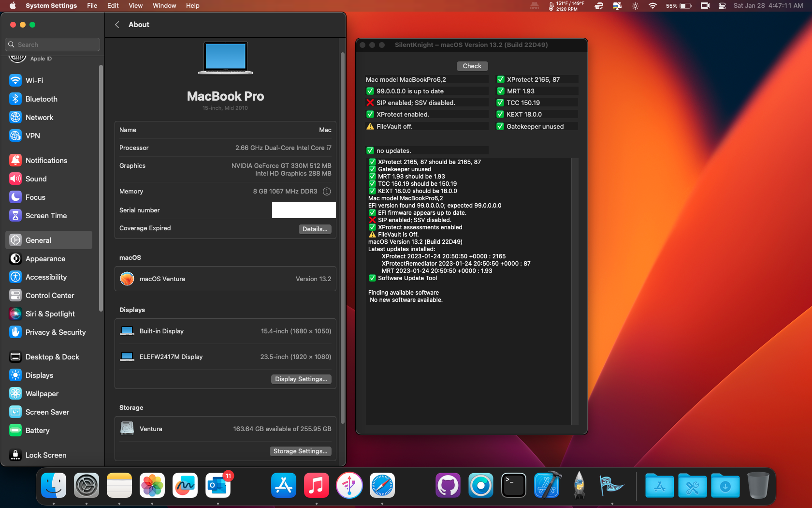Click the Wi-Fi status menu icon

click(x=652, y=6)
